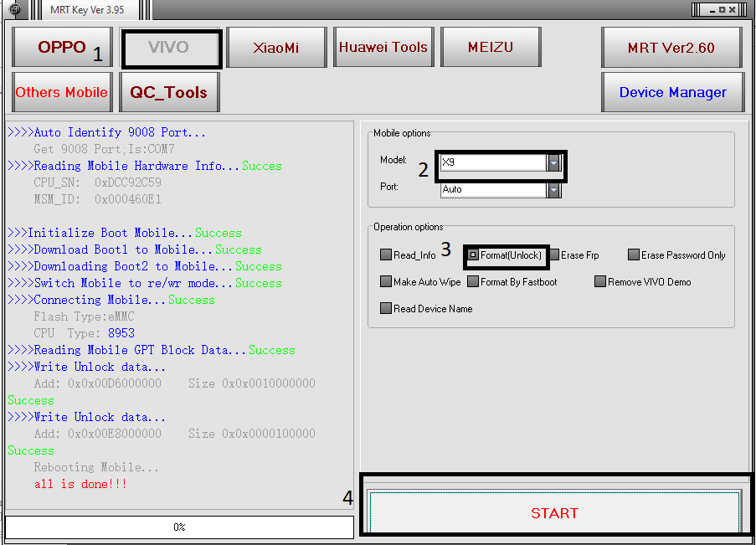The height and width of the screenshot is (545, 756).
Task: Click 'Connecting Mobile...' log line
Action: tap(111, 300)
